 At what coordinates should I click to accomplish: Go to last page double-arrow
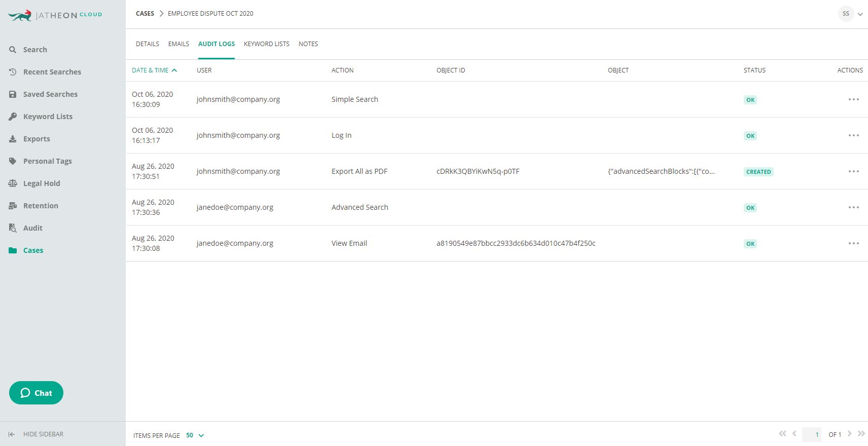point(861,434)
